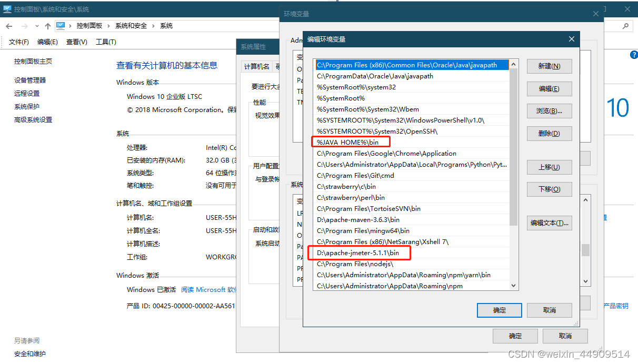Switch to the 计算机名 tab
This screenshot has width=638, height=364.
click(257, 66)
